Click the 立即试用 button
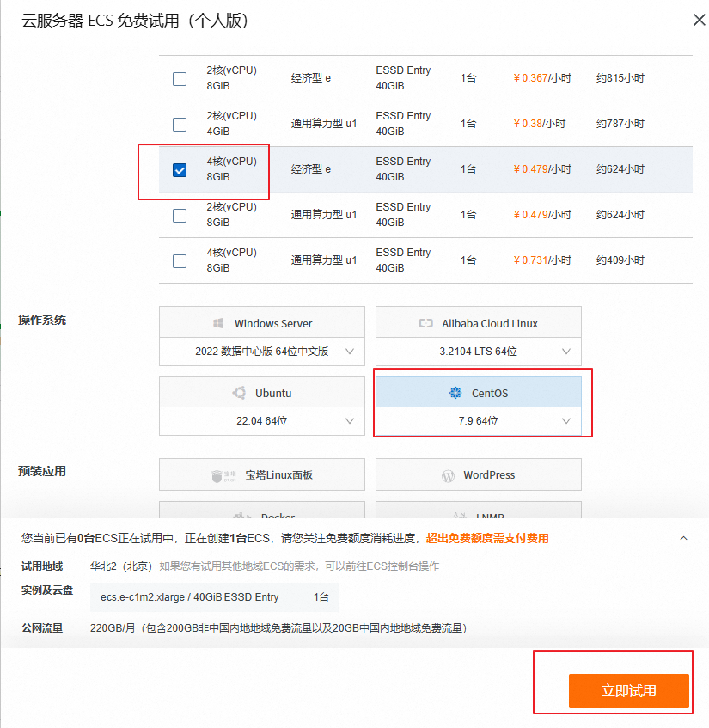Image resolution: width=709 pixels, height=728 pixels. coord(629,691)
